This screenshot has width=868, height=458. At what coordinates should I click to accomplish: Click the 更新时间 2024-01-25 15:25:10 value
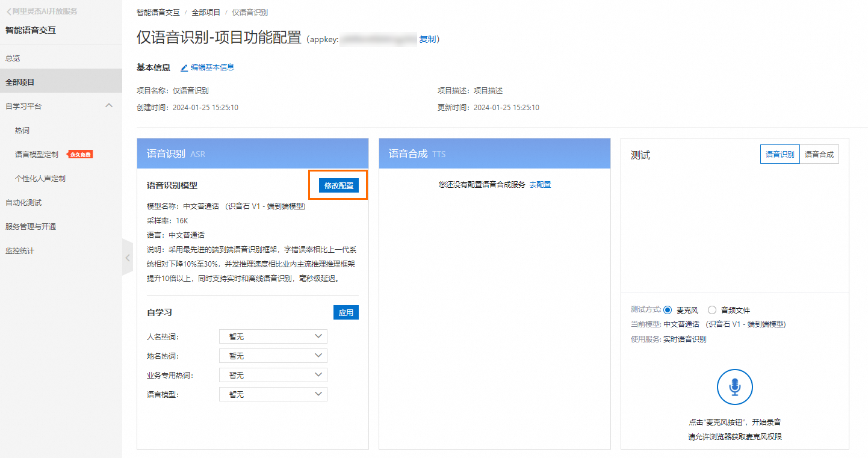506,108
